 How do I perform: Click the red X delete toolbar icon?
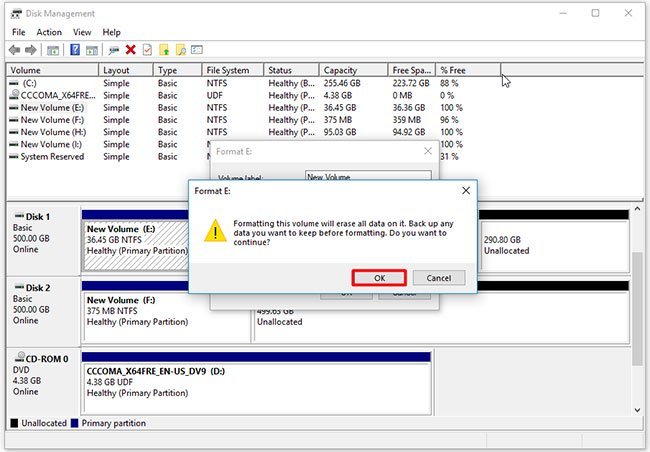point(130,50)
